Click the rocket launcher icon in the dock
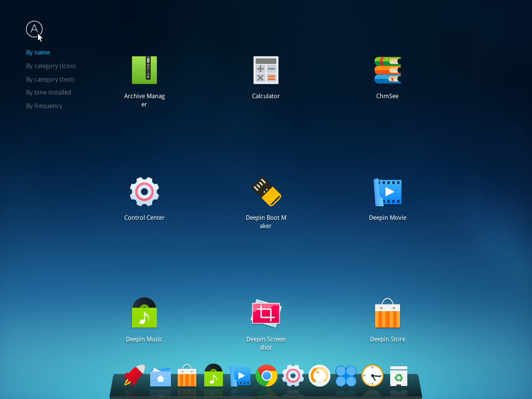532x399 pixels. coord(134,376)
